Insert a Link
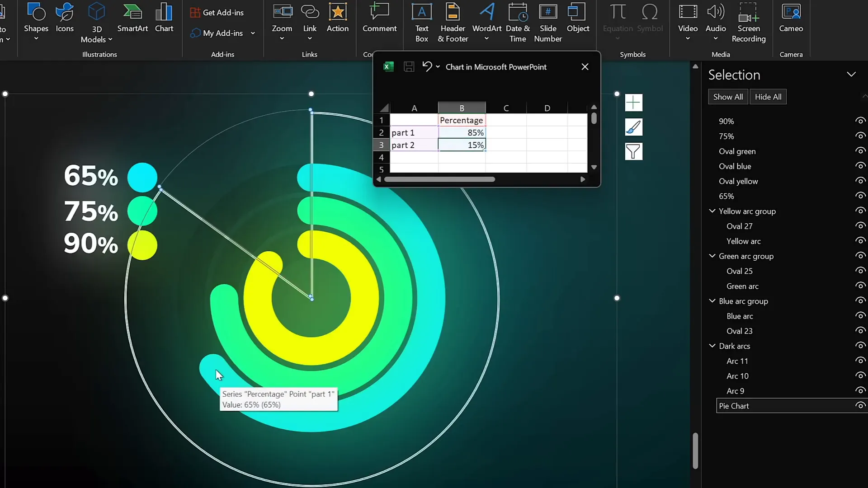This screenshot has height=488, width=868. pos(310,22)
